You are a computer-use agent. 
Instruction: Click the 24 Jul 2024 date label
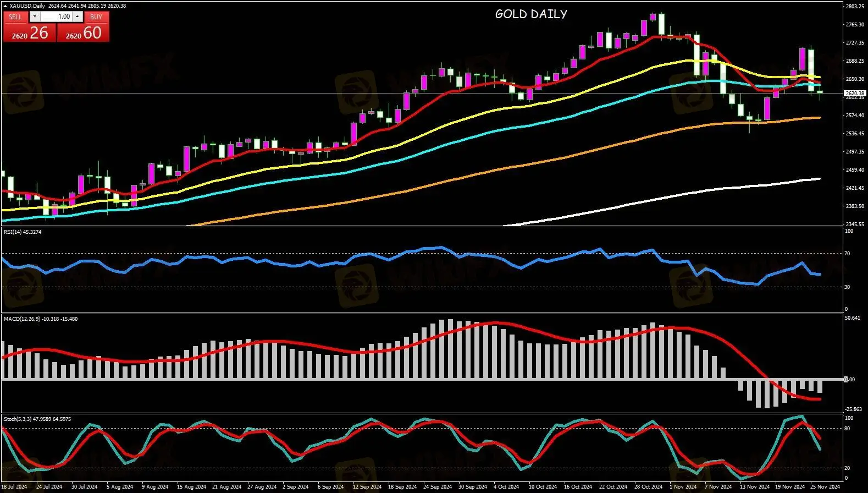click(49, 487)
